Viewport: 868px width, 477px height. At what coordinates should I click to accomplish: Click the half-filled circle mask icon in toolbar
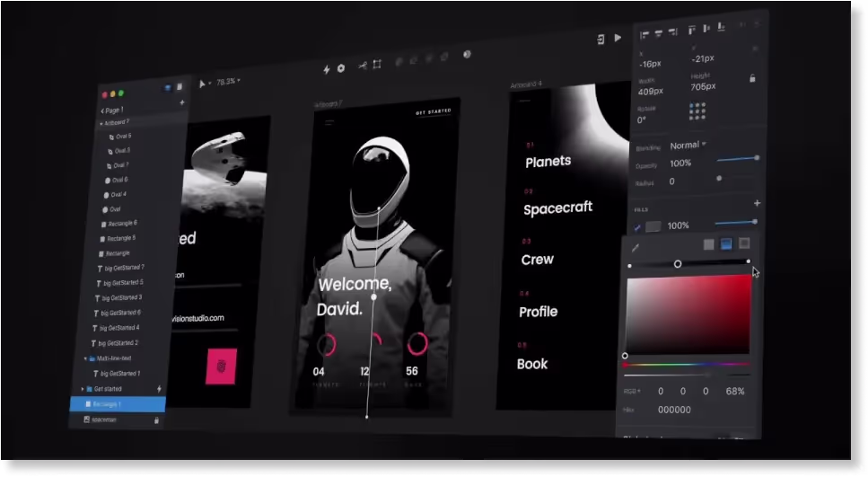tap(468, 54)
